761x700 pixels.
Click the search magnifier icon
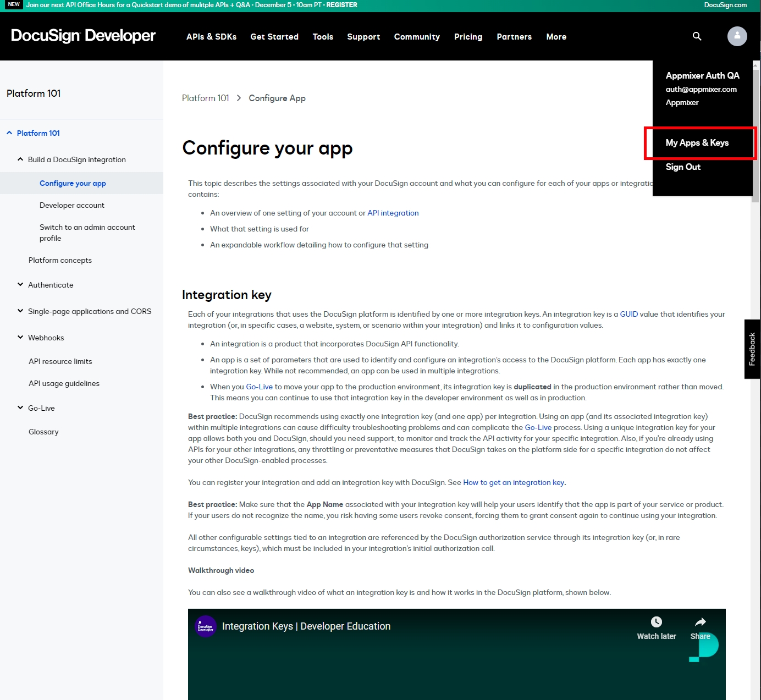697,36
